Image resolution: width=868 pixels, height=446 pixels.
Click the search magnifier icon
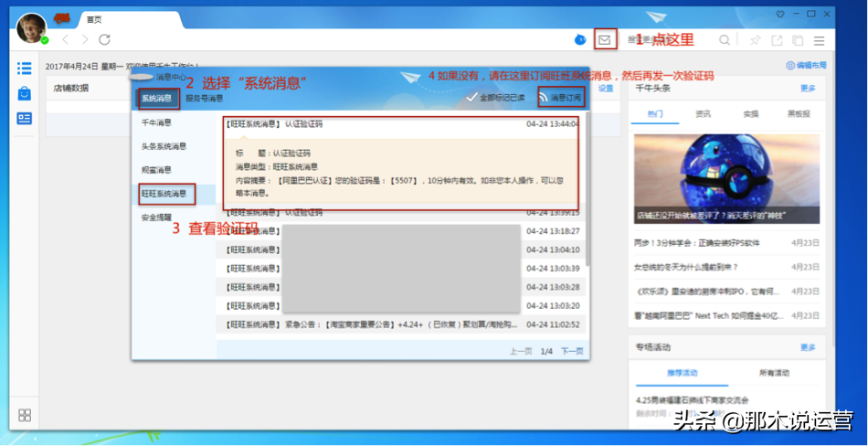click(724, 40)
